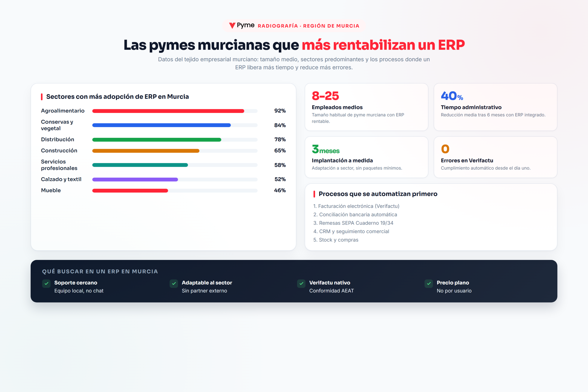Click list item Stock y compras
Screen dimensions: 588x392
336,240
